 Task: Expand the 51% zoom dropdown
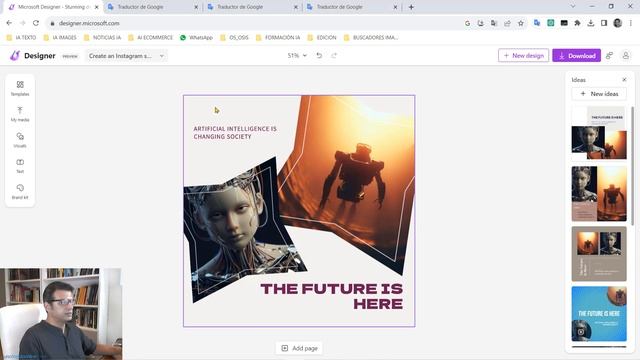[x=297, y=56]
